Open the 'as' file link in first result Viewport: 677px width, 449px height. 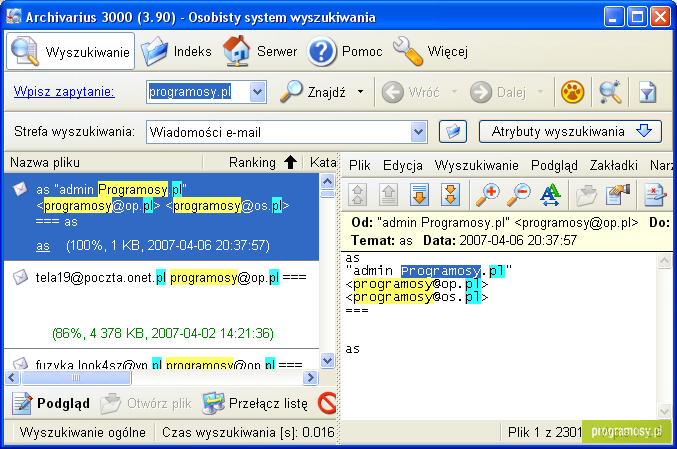42,246
